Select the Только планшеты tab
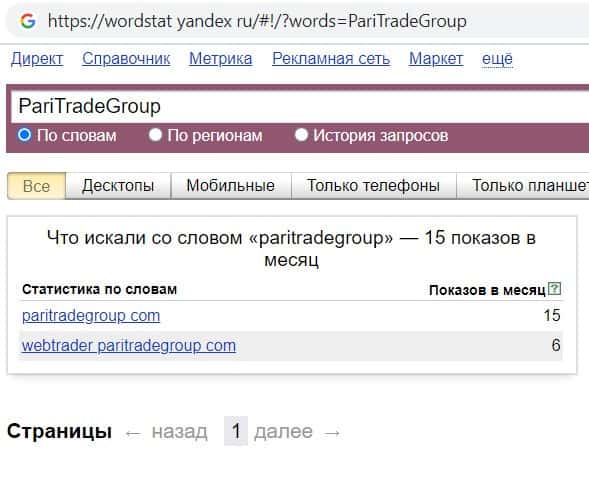This screenshot has height=500, width=589. coord(523,186)
